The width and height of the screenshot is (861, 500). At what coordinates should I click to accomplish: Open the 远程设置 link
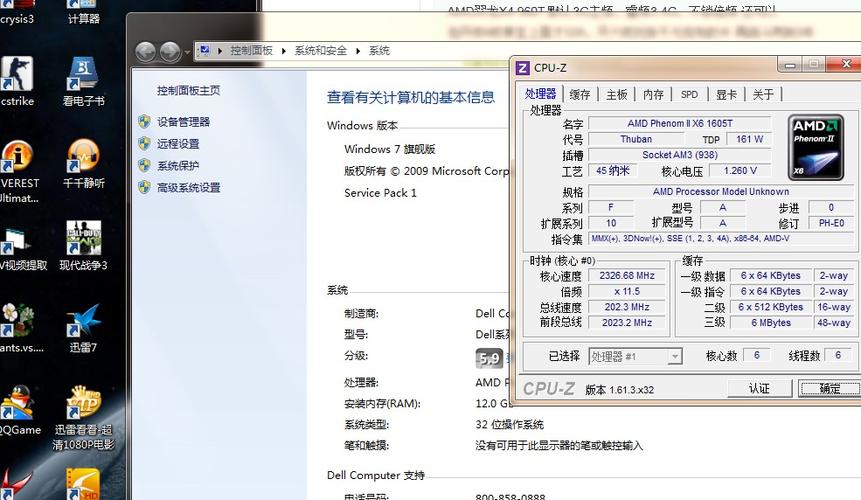coord(178,144)
